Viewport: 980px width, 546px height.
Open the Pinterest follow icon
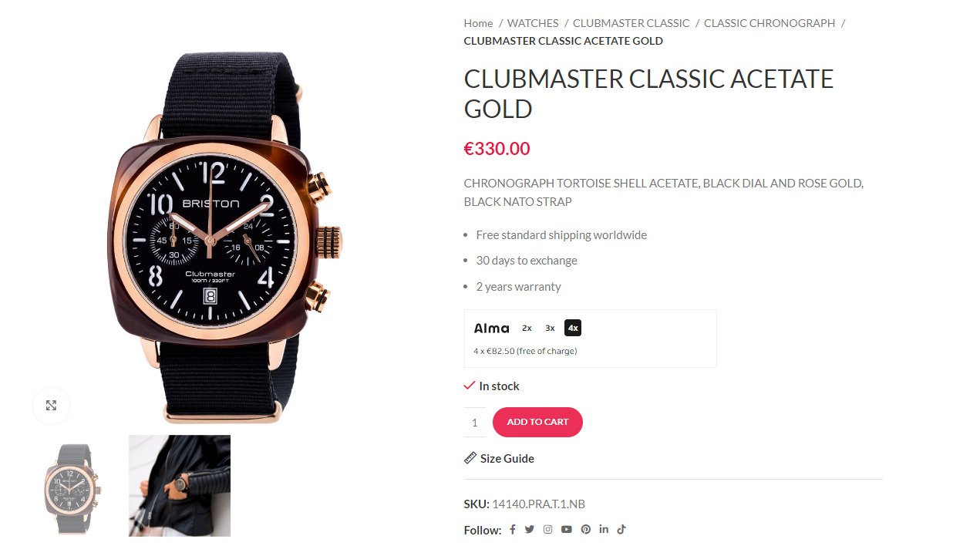tap(586, 530)
